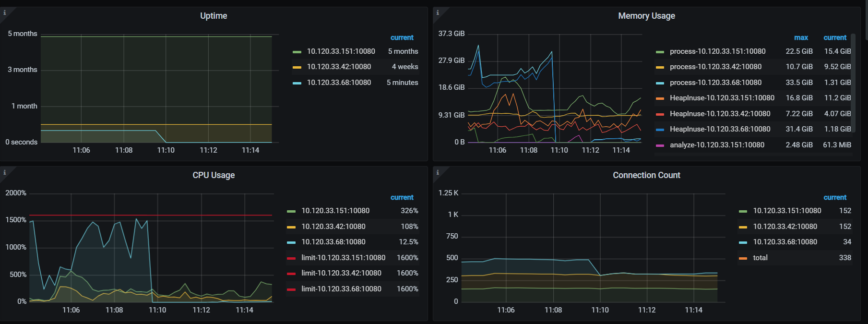Click the blue swatch for 10.120.33.68:10080 in CPU Usage
The image size is (868, 324).
(x=291, y=242)
